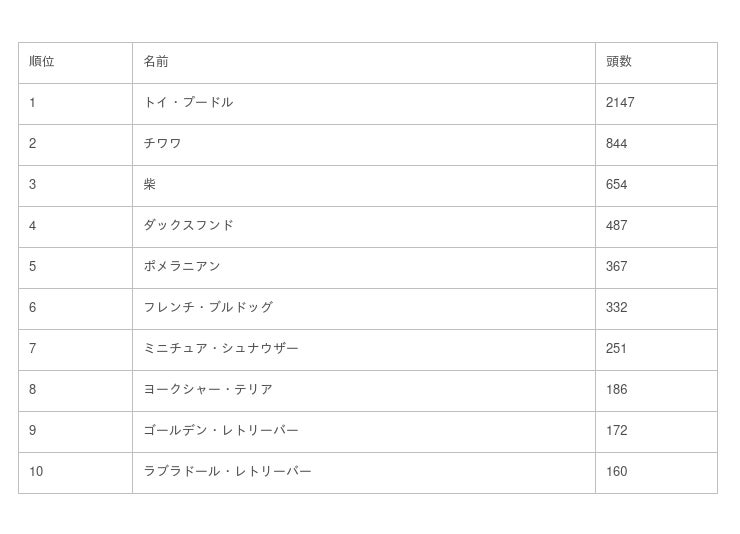740x534 pixels.
Task: Click the count value 654
Action: (x=617, y=185)
